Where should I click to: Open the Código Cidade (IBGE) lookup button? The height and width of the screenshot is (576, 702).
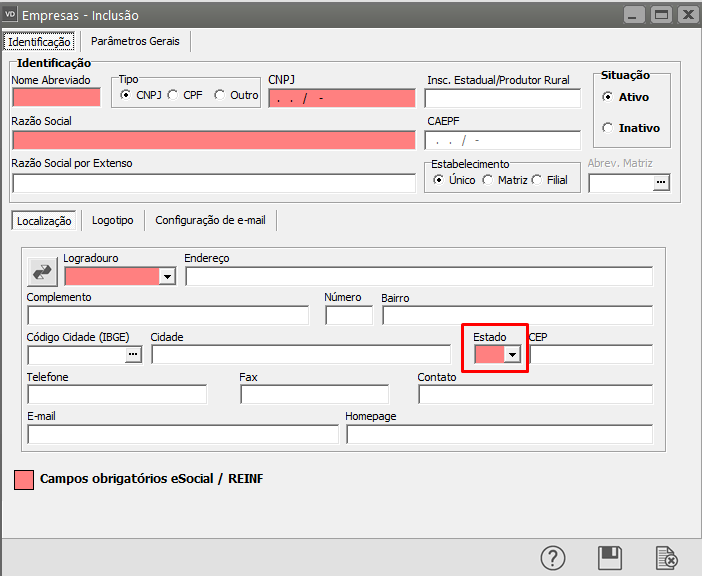coord(134,354)
